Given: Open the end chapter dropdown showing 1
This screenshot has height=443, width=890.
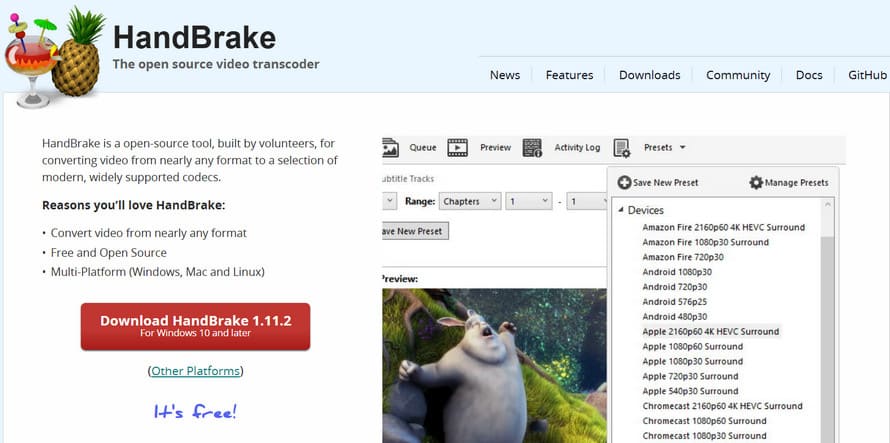Looking at the screenshot, I should [x=587, y=201].
